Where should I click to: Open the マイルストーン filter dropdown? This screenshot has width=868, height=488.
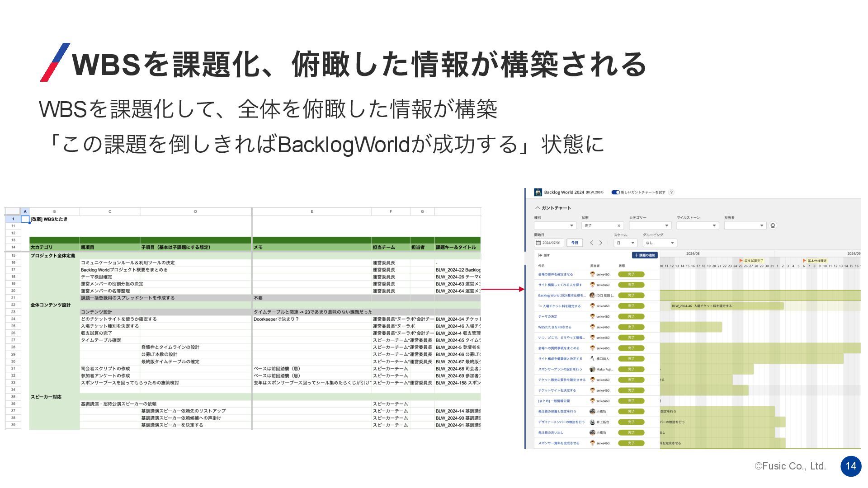click(x=698, y=225)
